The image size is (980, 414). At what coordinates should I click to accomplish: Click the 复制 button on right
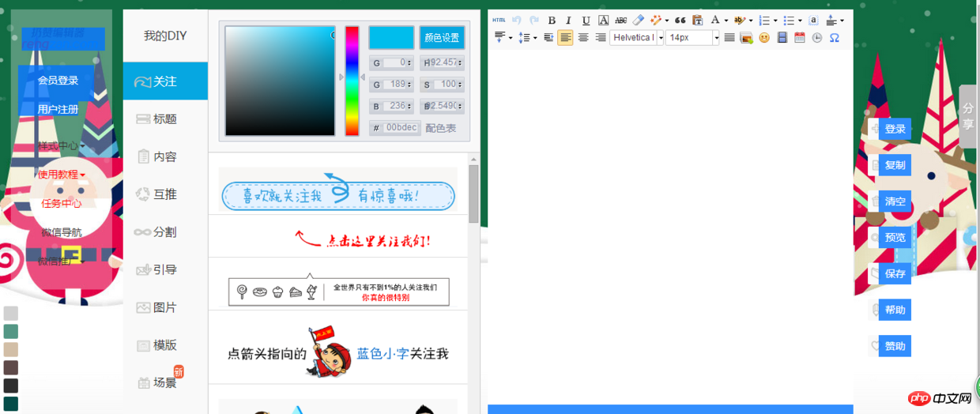tap(895, 165)
